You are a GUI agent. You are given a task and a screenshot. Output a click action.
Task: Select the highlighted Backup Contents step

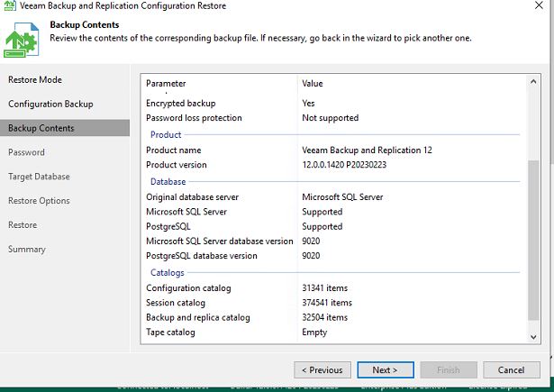41,129
